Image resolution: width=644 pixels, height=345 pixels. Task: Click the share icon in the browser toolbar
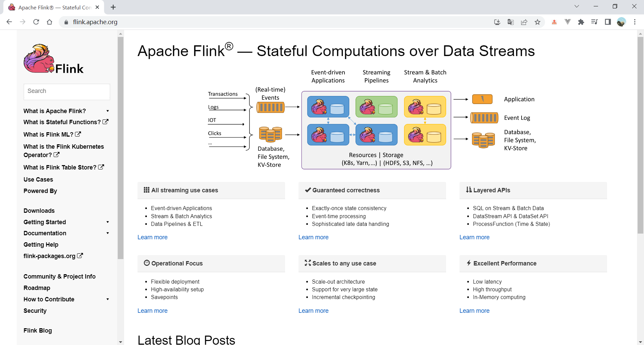pyautogui.click(x=524, y=22)
